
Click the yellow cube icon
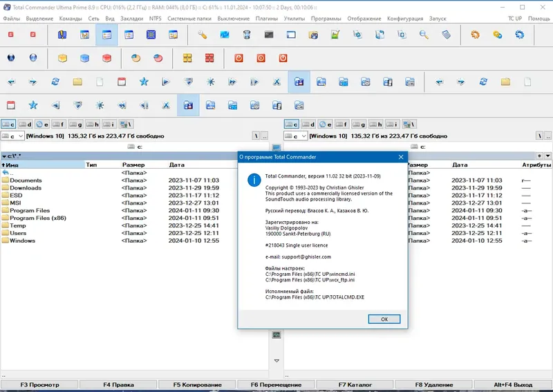point(62,58)
